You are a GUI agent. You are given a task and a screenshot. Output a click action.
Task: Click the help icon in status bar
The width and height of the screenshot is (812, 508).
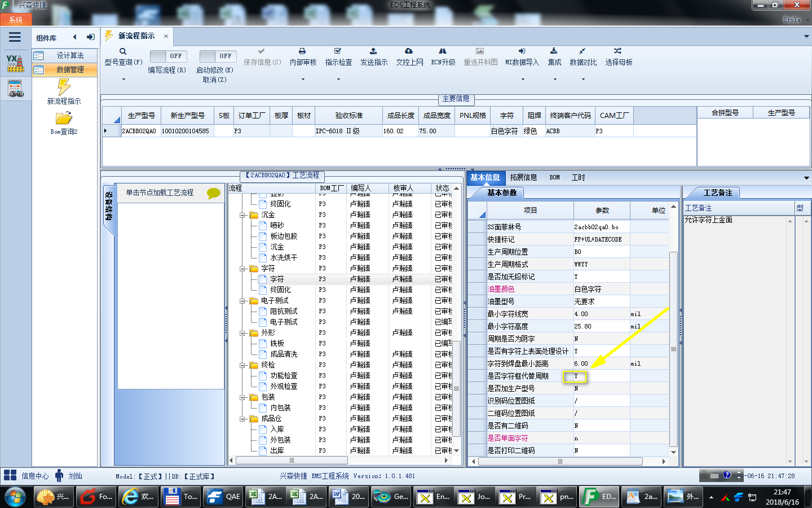coord(727,475)
